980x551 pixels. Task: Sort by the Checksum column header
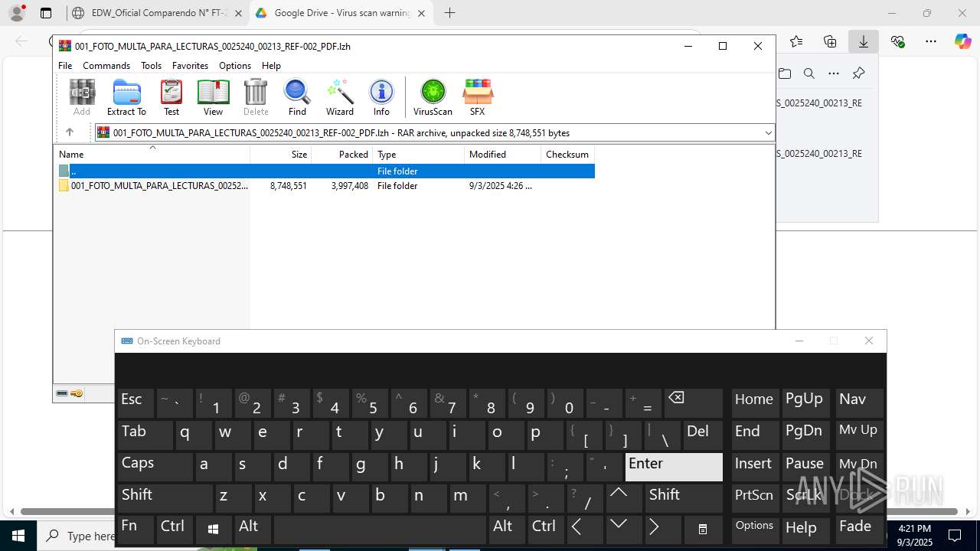[568, 155]
